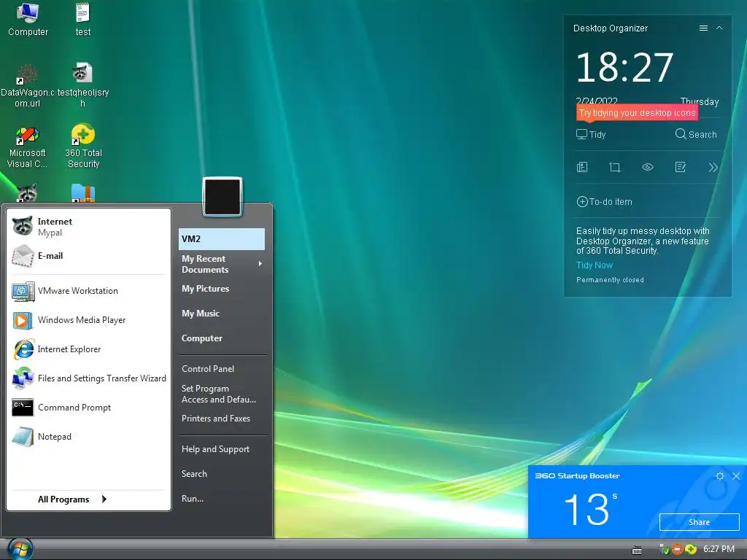Collapse the Desktop Organizer panel
The image size is (747, 560).
coord(719,28)
